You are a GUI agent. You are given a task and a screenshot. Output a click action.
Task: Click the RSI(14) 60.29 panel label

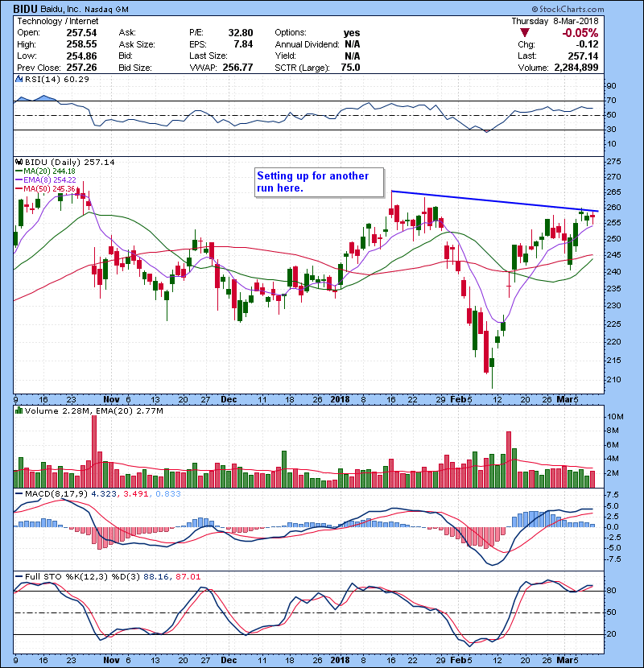point(57,79)
